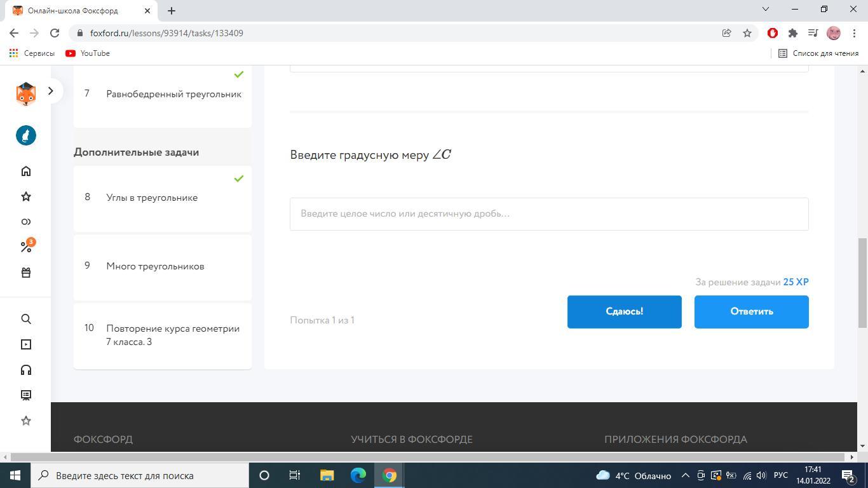Click the sidebar search magnifier icon
The image size is (868, 488).
coord(26,319)
